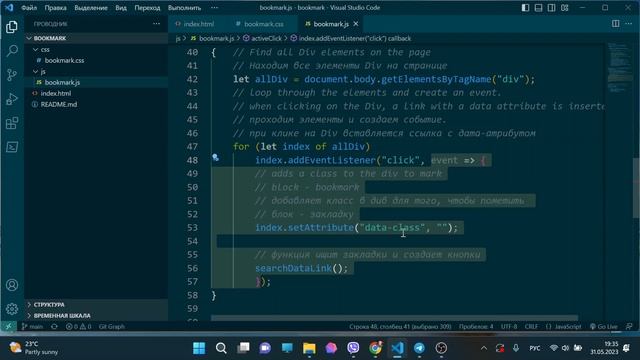The image size is (640, 360).
Task: Toggle the primary side bar layout button
Action: (x=525, y=8)
